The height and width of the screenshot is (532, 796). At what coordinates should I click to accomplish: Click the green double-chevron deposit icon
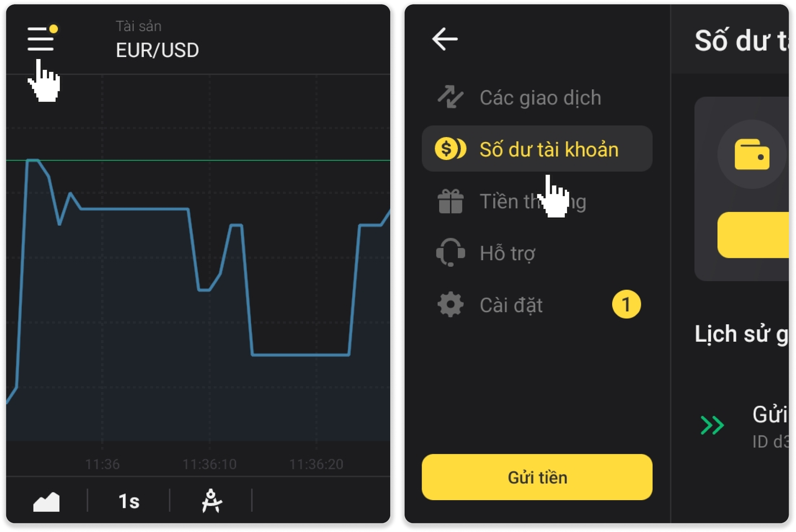click(712, 425)
